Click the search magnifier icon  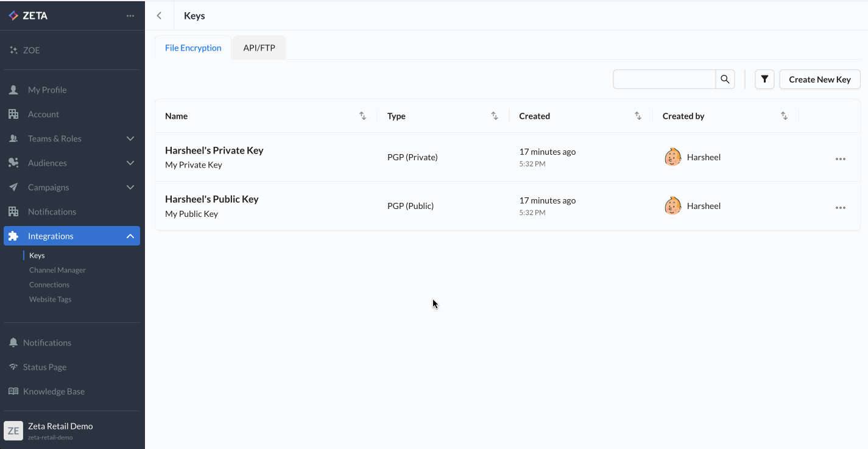[725, 79]
